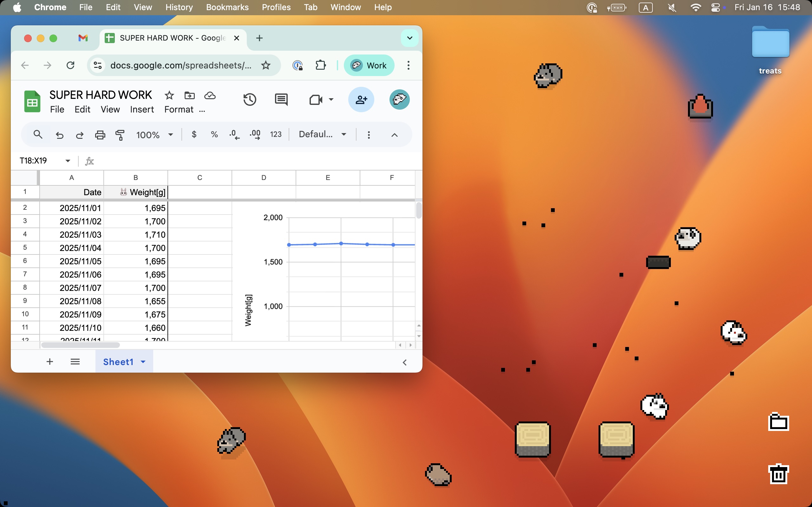
Task: Click the horizontal scrollbar thumb
Action: (x=81, y=345)
